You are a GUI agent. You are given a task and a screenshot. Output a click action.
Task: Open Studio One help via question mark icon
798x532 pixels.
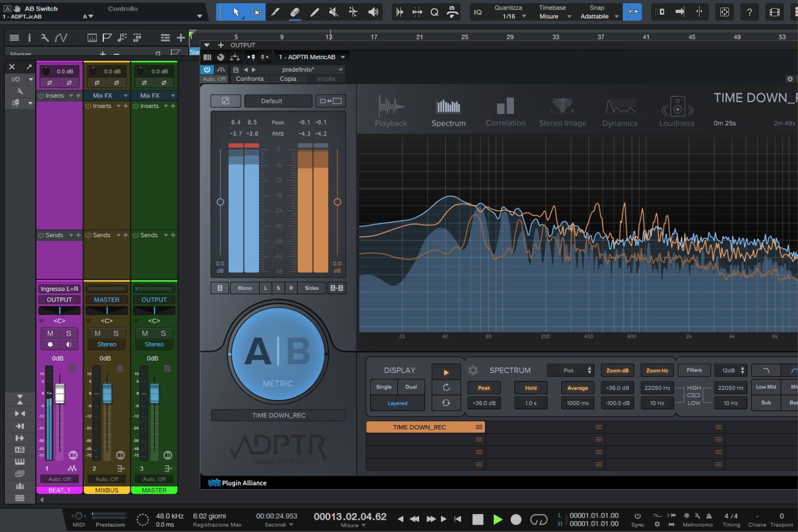pos(750,11)
